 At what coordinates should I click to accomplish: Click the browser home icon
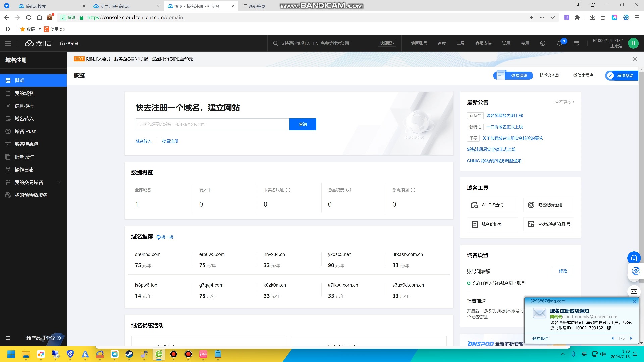pyautogui.click(x=39, y=17)
